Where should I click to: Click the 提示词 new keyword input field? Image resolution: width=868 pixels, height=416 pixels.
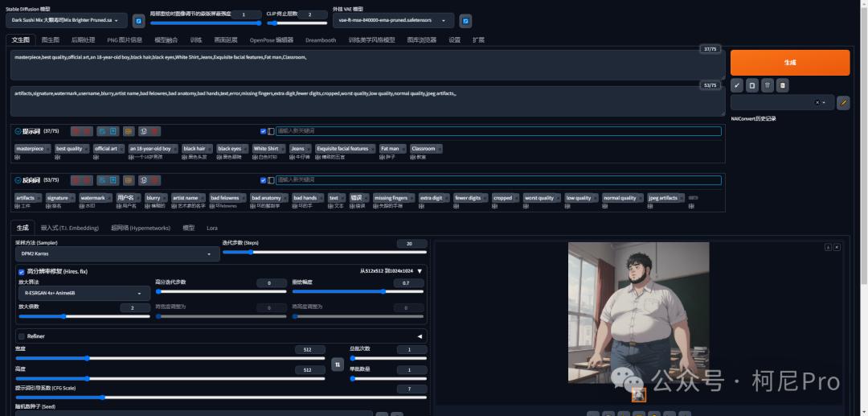click(x=499, y=131)
